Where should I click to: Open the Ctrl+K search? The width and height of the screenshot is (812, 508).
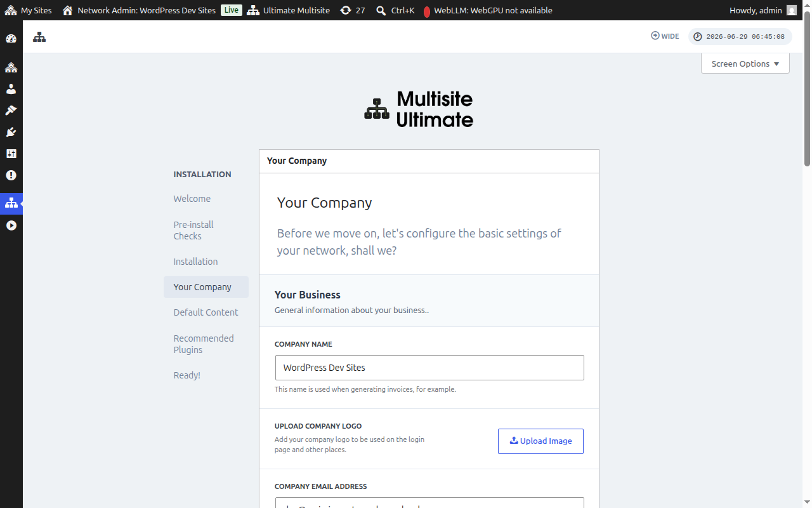coord(395,10)
